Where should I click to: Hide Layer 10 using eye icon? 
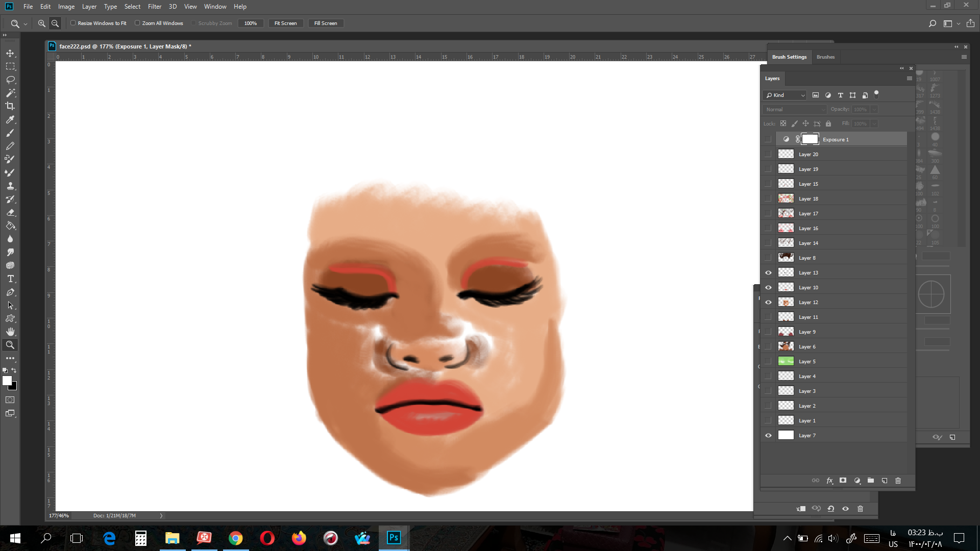click(x=768, y=288)
